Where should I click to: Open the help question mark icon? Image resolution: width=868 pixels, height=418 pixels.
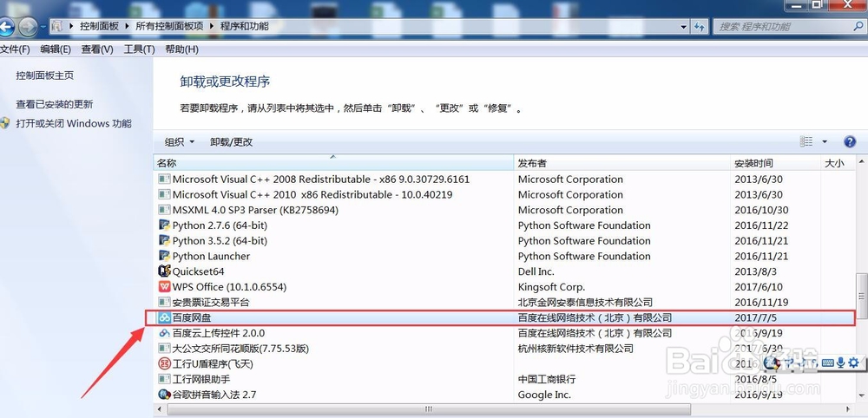(x=850, y=141)
